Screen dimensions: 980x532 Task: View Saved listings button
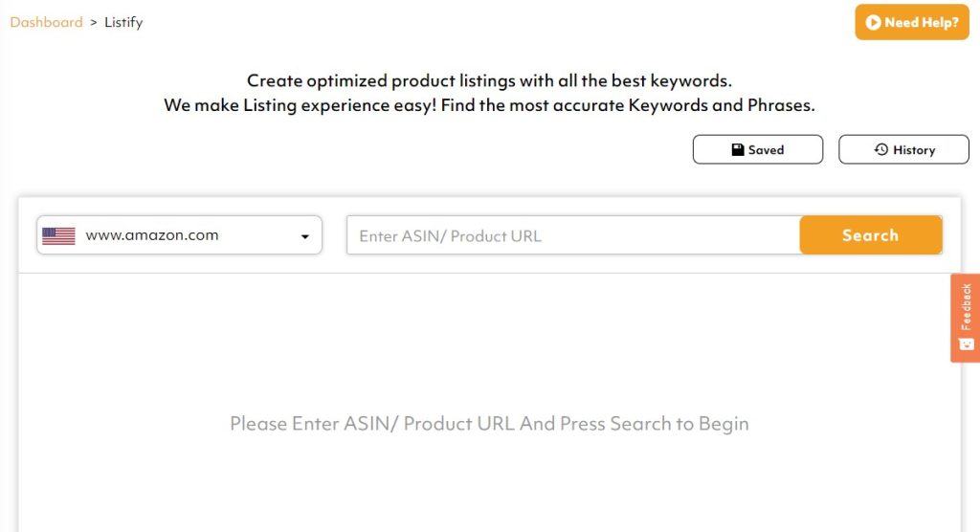[x=758, y=150]
